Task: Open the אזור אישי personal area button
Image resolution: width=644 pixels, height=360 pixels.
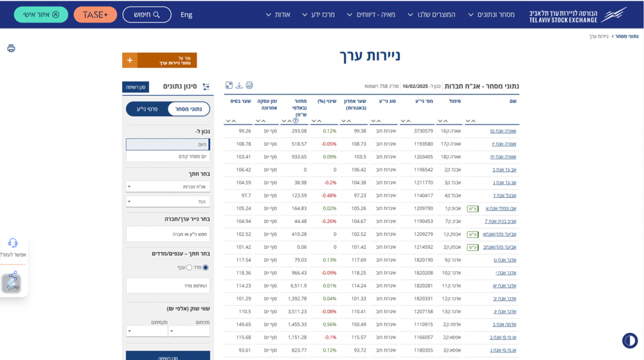Action: [x=41, y=15]
